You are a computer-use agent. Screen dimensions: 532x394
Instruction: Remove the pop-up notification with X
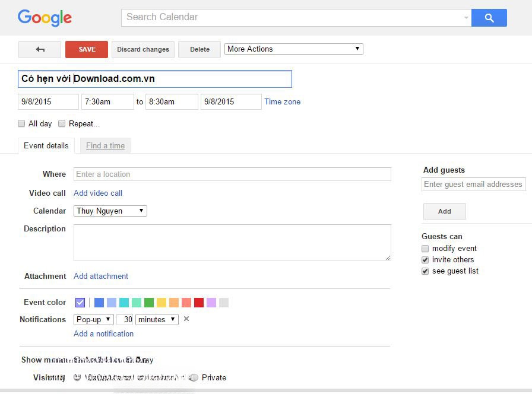[186, 319]
